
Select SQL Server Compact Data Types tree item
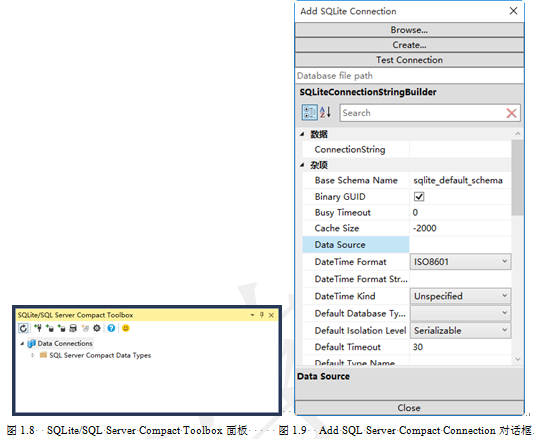pyautogui.click(x=100, y=355)
